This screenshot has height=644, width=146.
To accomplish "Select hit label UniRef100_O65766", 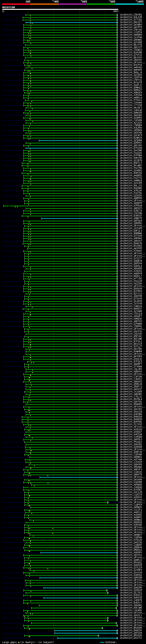I will (x=131, y=133).
